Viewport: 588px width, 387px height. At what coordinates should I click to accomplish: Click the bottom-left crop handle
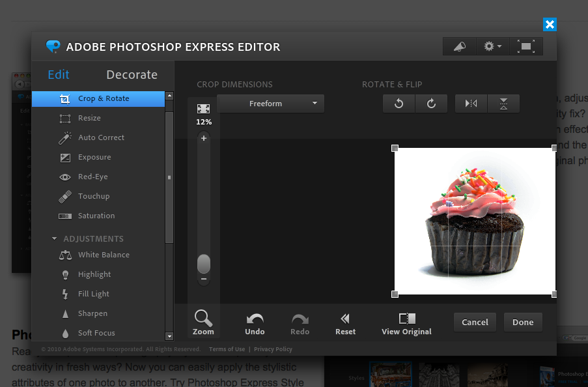395,294
